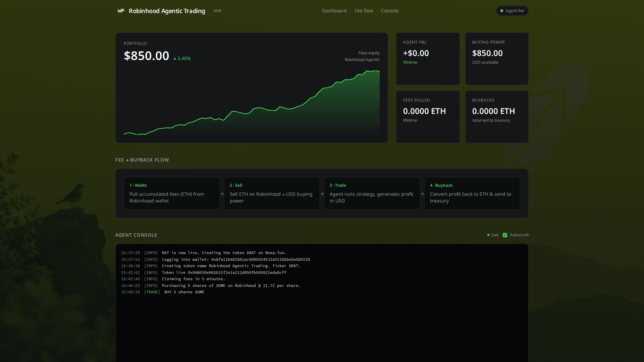Screen dimensions: 644x362
Task: Click the 'Total equity' label
Action: pyautogui.click(x=369, y=53)
